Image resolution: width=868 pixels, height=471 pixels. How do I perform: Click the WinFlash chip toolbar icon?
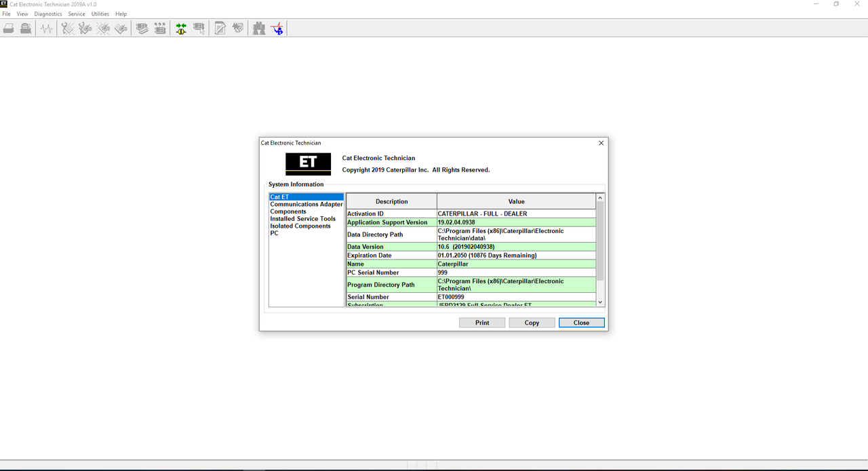238,28
